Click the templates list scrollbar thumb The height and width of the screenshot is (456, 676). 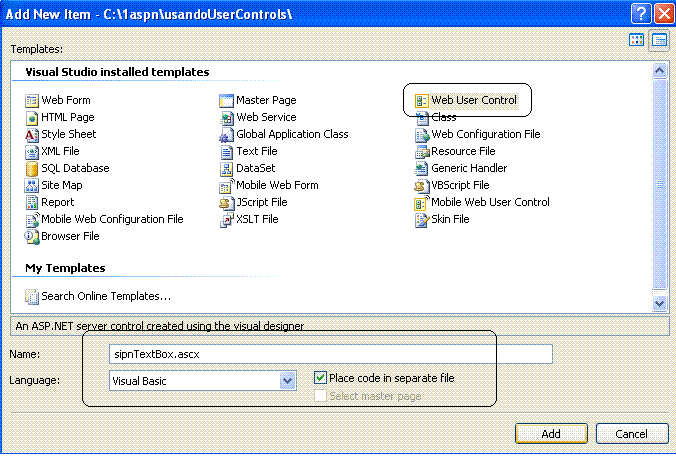coord(659,184)
